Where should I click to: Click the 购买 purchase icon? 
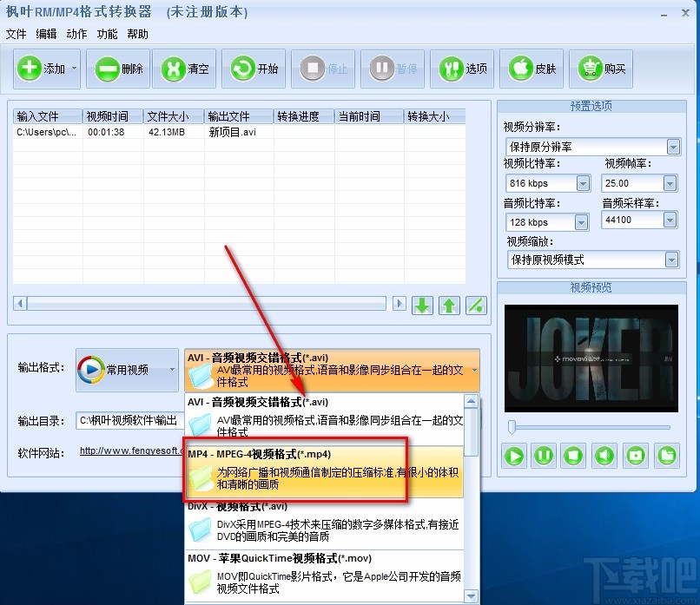(590, 69)
